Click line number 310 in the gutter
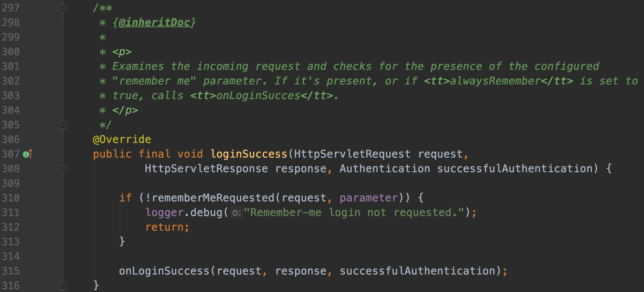Viewport: 644px width, 292px height. pyautogui.click(x=11, y=198)
